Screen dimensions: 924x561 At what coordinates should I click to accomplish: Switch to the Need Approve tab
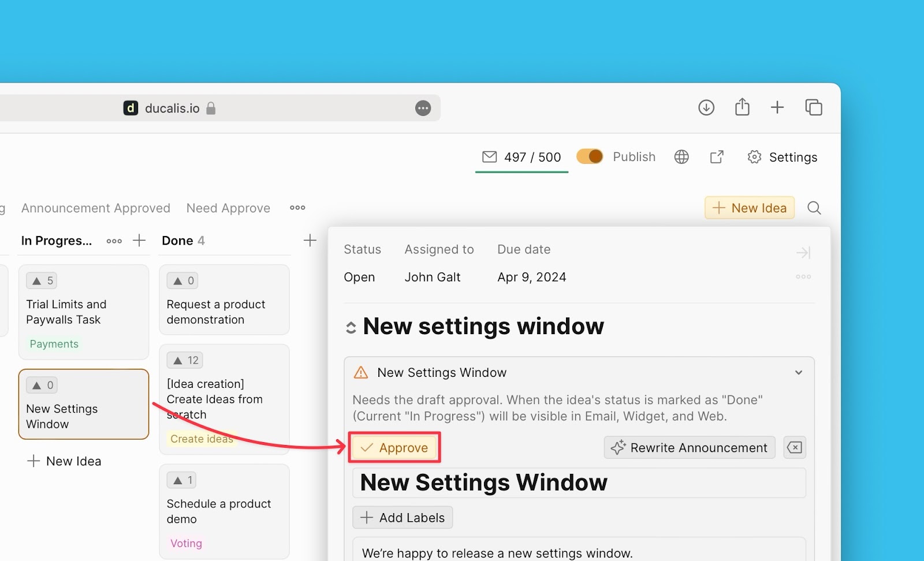[x=228, y=208]
